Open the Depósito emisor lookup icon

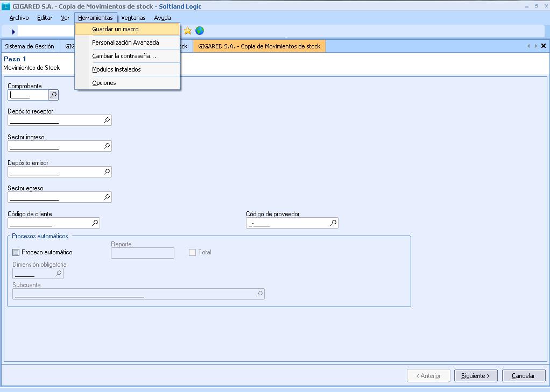pos(107,172)
